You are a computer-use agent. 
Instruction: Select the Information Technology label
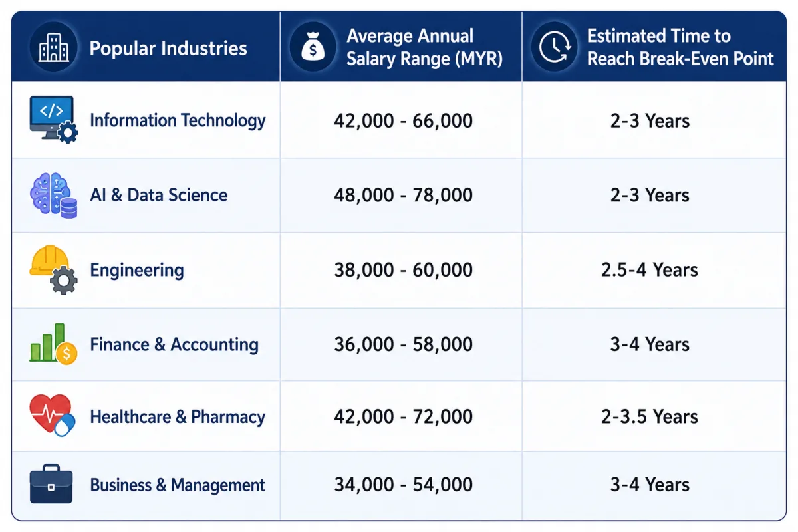178,120
